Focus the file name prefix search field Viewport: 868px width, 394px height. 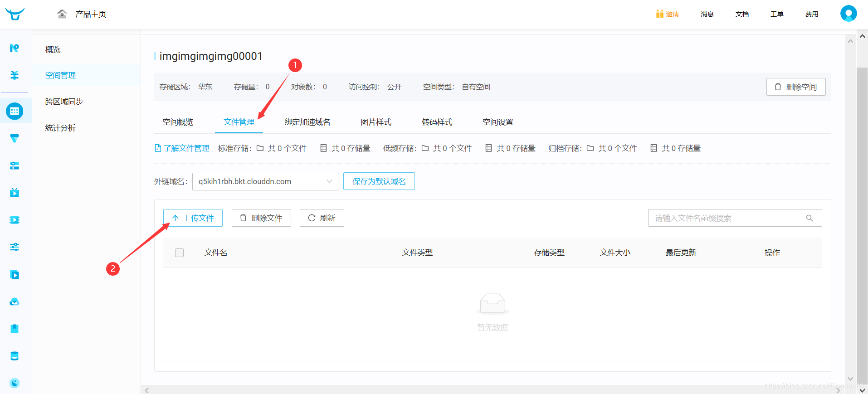(x=735, y=218)
